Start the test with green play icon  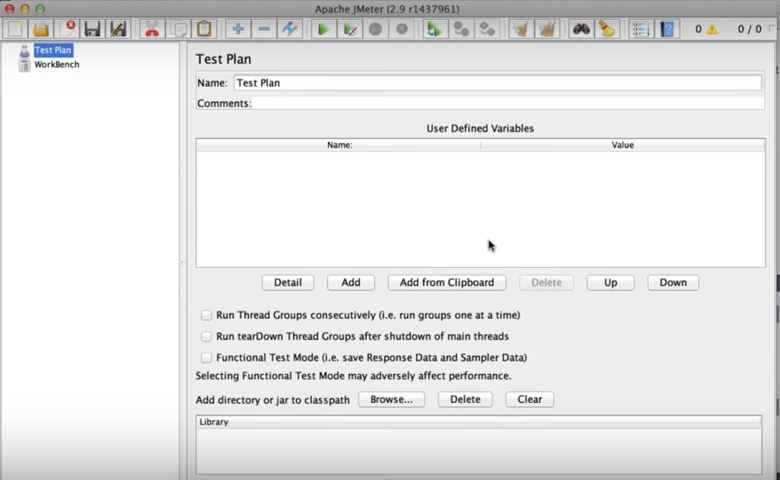pyautogui.click(x=323, y=29)
